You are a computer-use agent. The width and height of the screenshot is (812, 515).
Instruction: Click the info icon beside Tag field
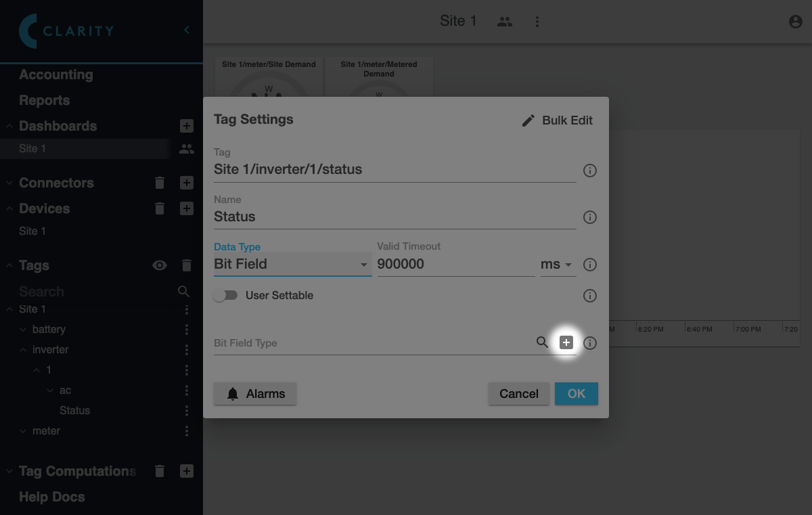point(589,171)
